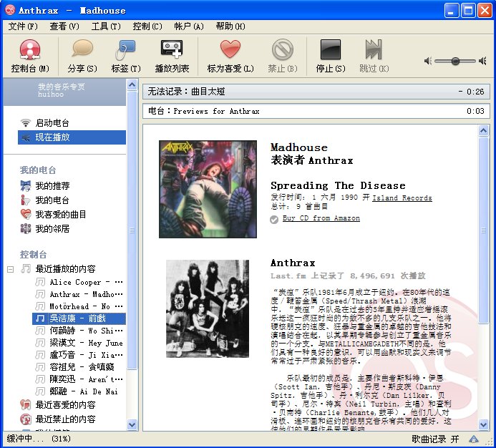496x448 pixels.
Task: Toggle the 控制台 sidebar button in toolbar
Action: point(30,56)
